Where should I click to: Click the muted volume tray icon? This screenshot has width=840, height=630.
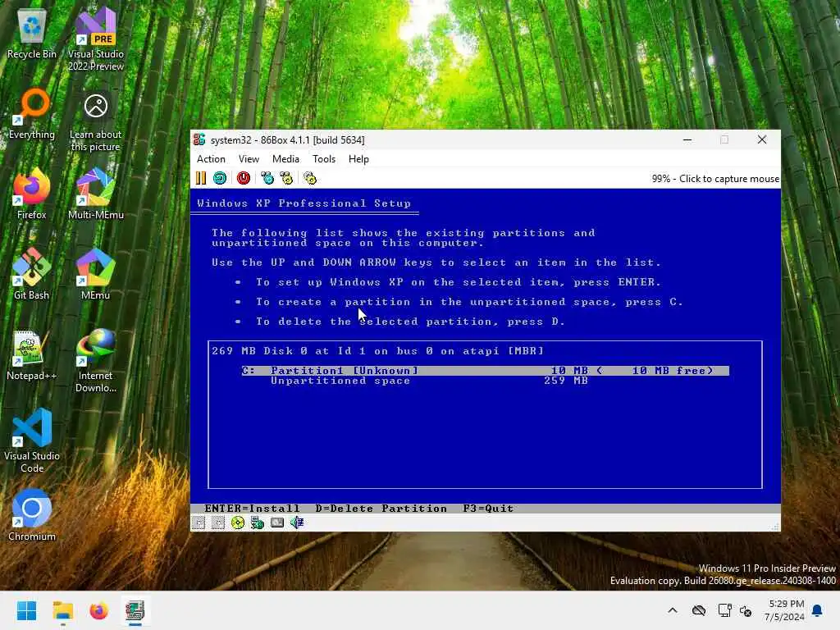[746, 610]
